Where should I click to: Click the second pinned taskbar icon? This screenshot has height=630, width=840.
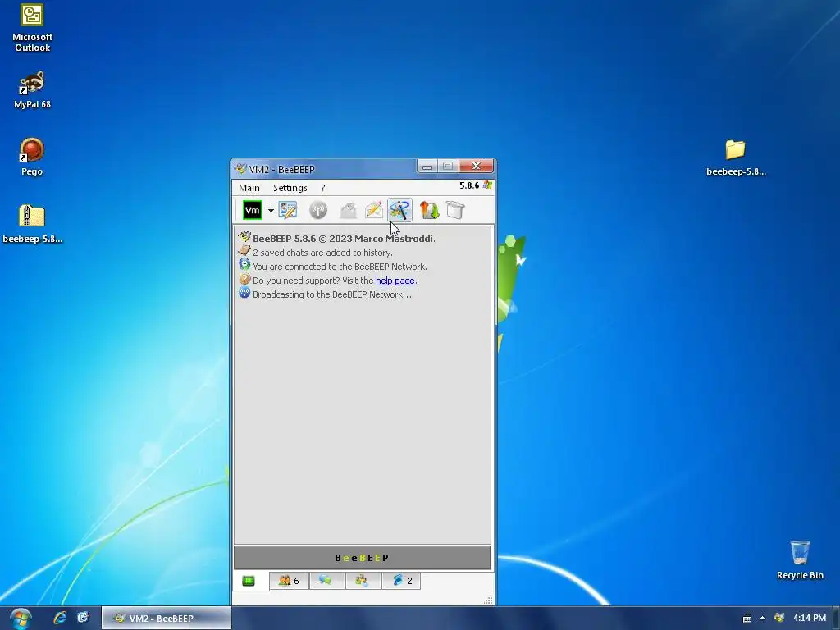(x=83, y=619)
